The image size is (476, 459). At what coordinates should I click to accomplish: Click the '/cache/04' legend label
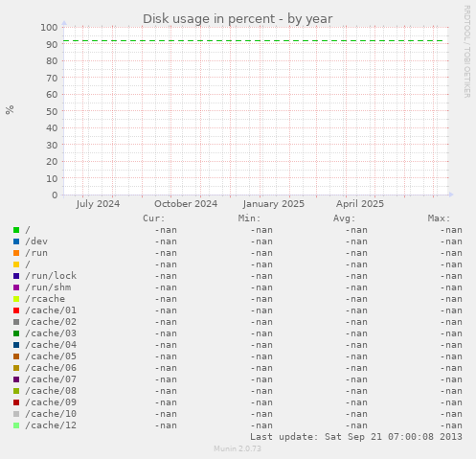51,345
